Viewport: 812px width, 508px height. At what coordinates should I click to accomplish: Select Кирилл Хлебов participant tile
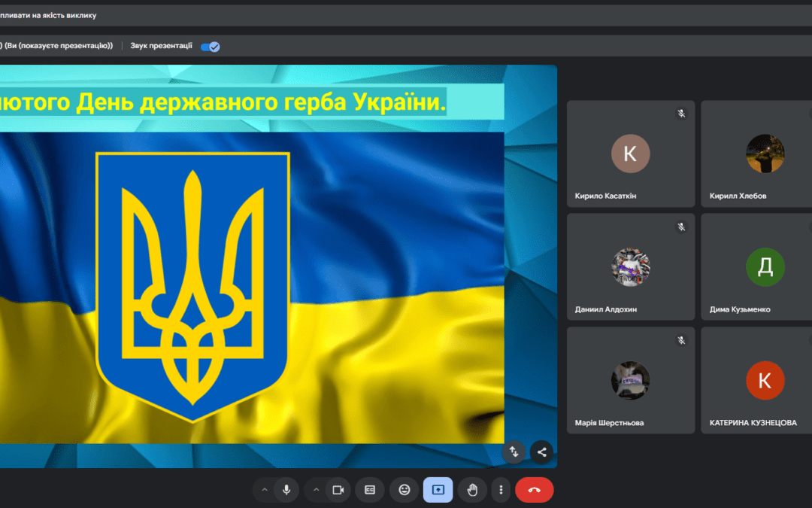[x=756, y=154]
